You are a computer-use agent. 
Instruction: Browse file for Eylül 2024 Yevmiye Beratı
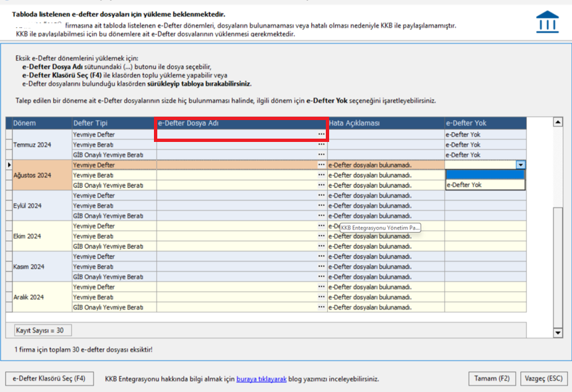click(321, 206)
